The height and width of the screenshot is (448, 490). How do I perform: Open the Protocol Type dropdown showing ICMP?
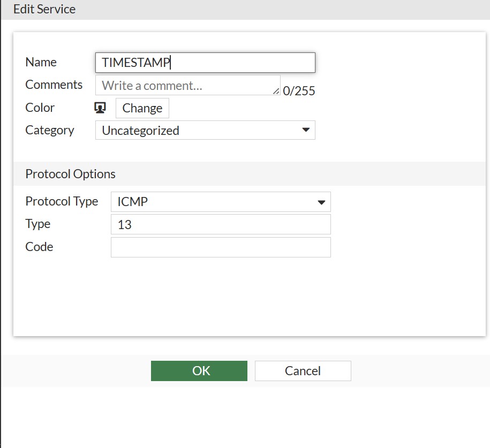coord(221,202)
